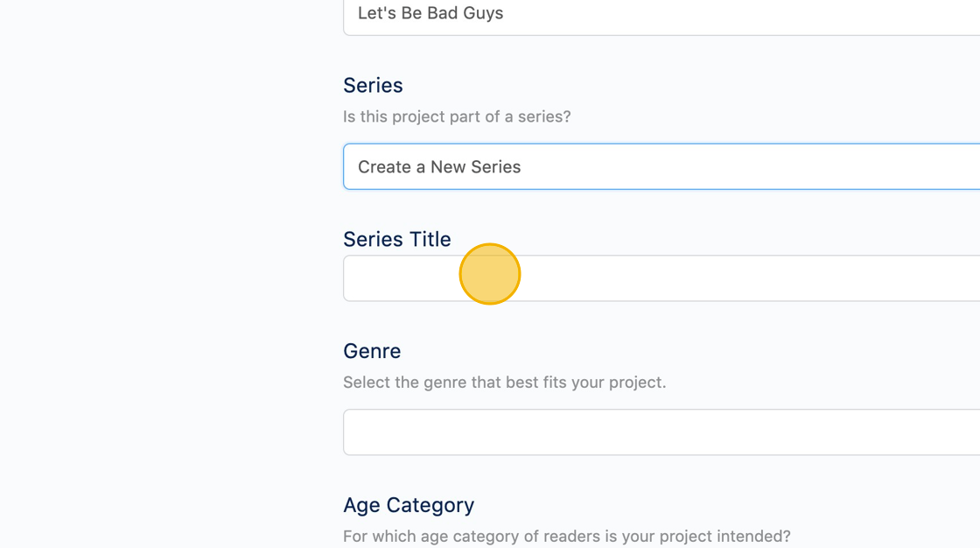980x548 pixels.
Task: Click the "Series" heading label
Action: pyautogui.click(x=373, y=86)
